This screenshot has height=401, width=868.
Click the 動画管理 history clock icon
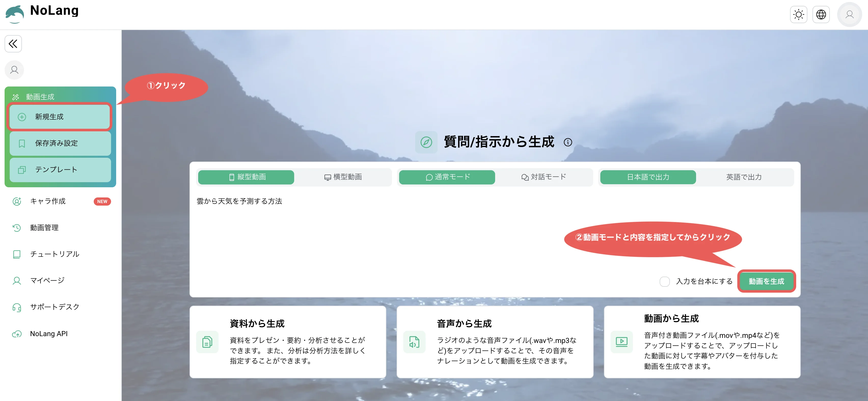point(17,228)
